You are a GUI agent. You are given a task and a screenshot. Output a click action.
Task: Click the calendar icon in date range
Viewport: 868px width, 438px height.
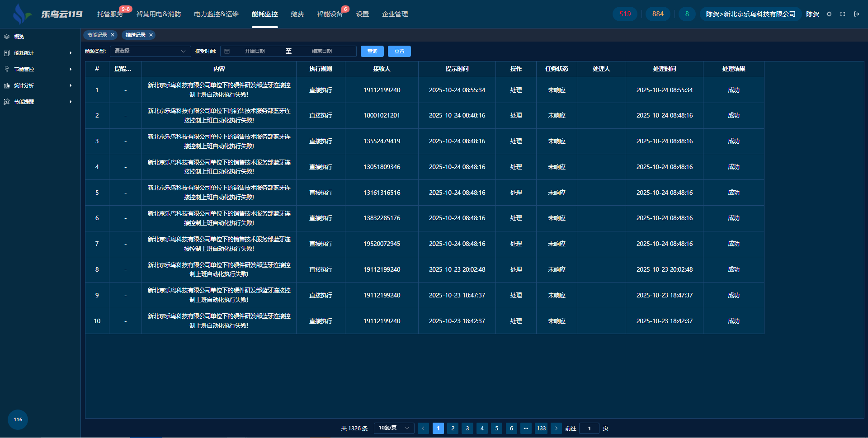click(x=227, y=52)
